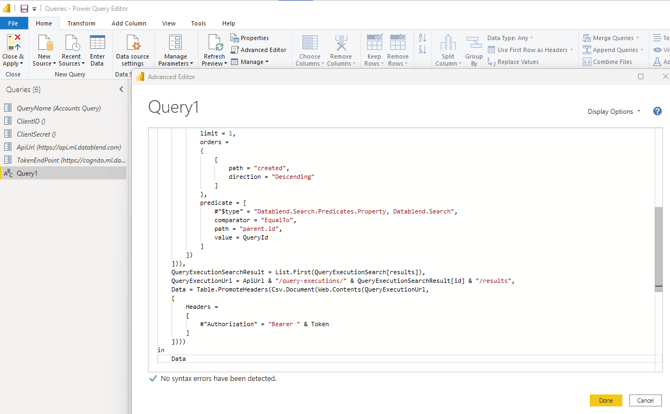Viewport: 670px width, 414px height.
Task: Select the ApiUrl parameter query
Action: (x=63, y=147)
